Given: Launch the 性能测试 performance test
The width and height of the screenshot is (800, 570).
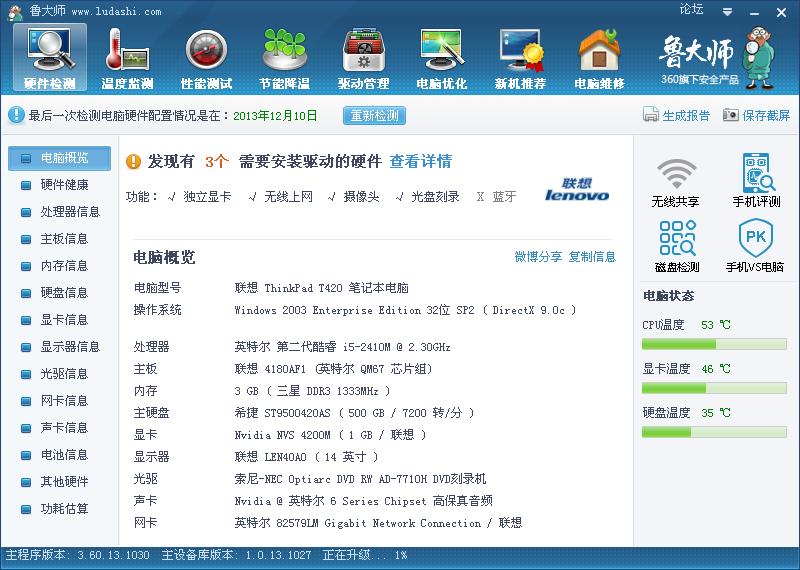Looking at the screenshot, I should [206, 58].
